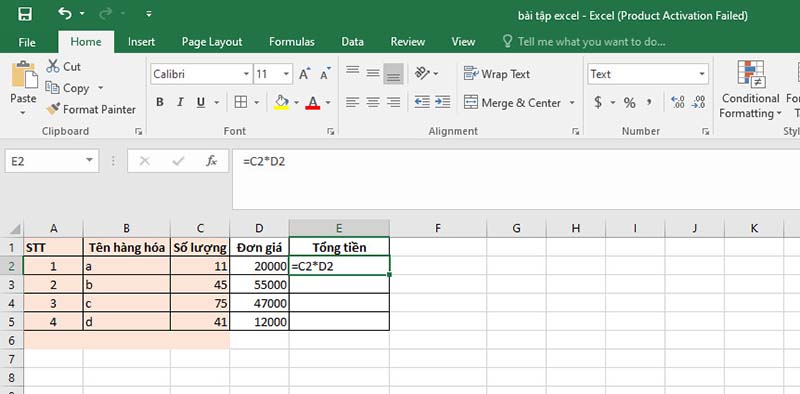Decrease decimal places icon
The width and height of the screenshot is (800, 394).
click(698, 103)
